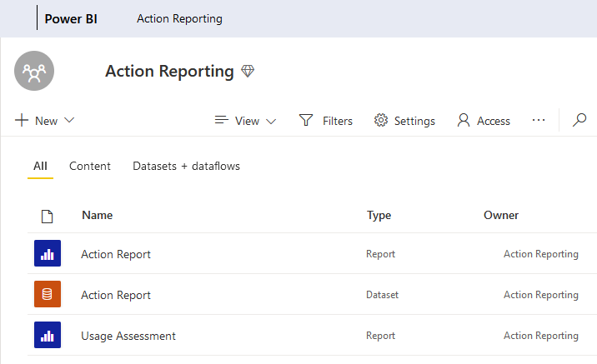Click the Access person icon
The image size is (597, 364).
[464, 120]
